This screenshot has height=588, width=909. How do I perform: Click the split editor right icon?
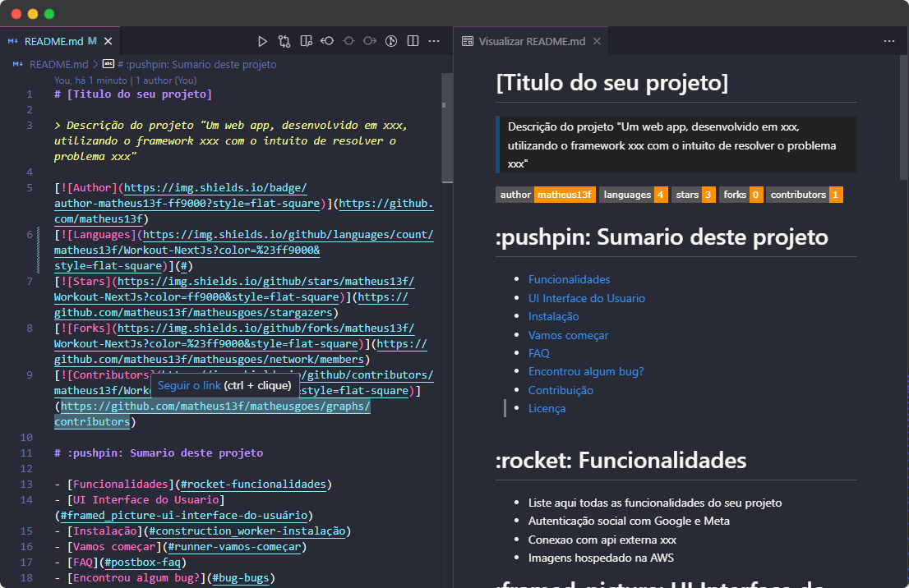413,40
